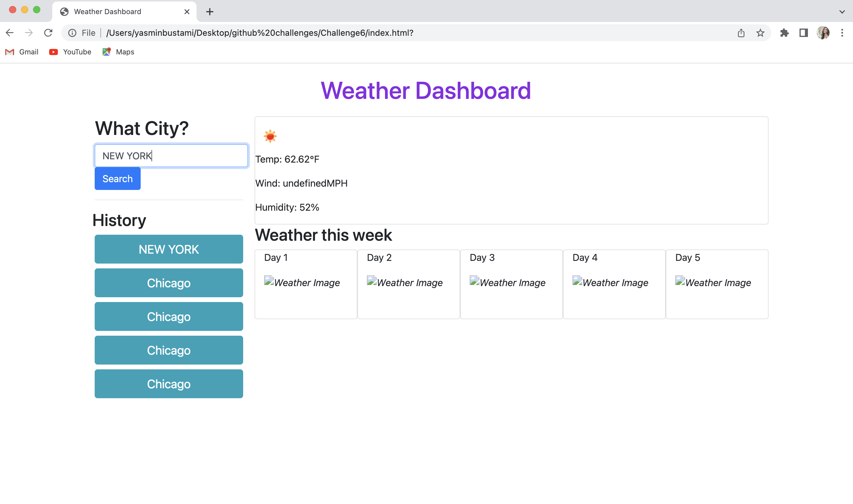This screenshot has width=853, height=504.
Task: Click the share page icon
Action: [x=741, y=33]
